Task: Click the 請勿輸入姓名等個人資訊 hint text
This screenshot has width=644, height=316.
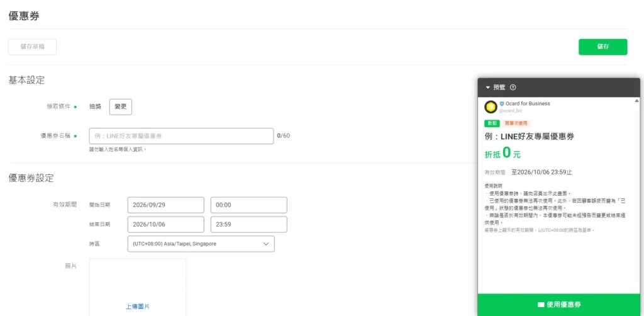Action: click(x=118, y=149)
